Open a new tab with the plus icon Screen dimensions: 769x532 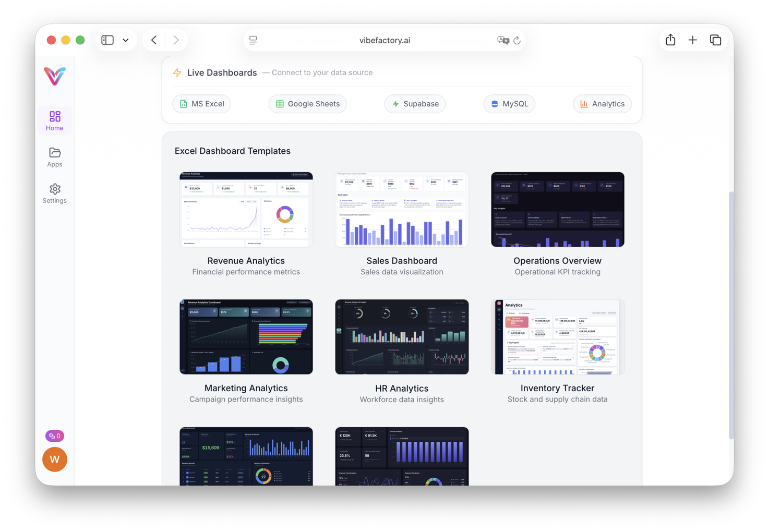pos(692,39)
